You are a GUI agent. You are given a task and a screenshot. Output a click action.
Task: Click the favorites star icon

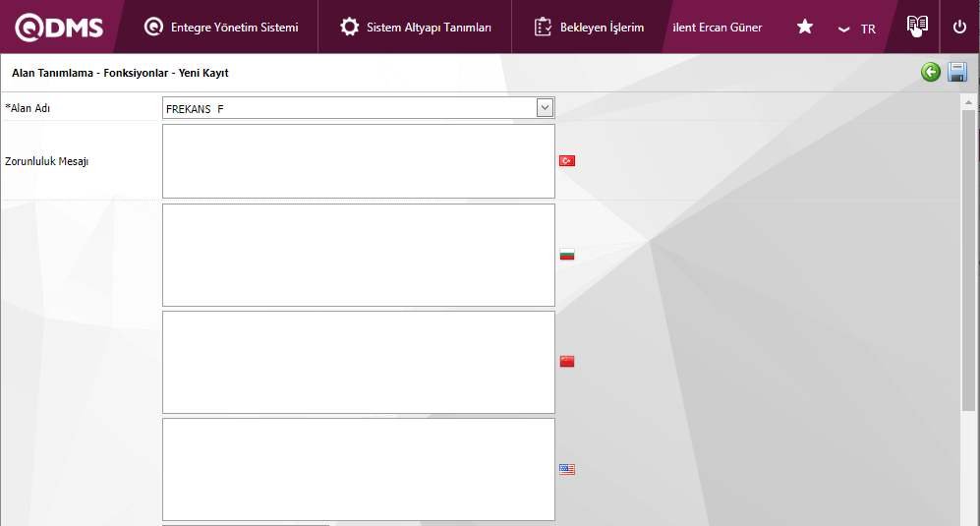(x=805, y=27)
